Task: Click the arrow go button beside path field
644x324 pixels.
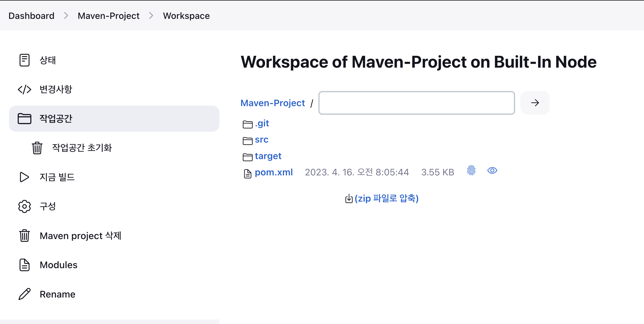Action: (535, 103)
